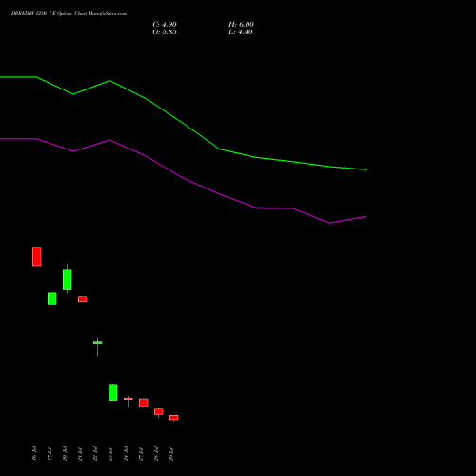Select the 17 Jul date label
This screenshot has height=476, width=476.
click(50, 453)
